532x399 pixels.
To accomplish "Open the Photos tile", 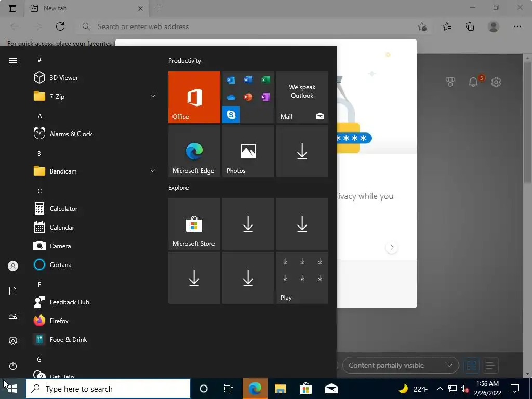I will [x=248, y=151].
